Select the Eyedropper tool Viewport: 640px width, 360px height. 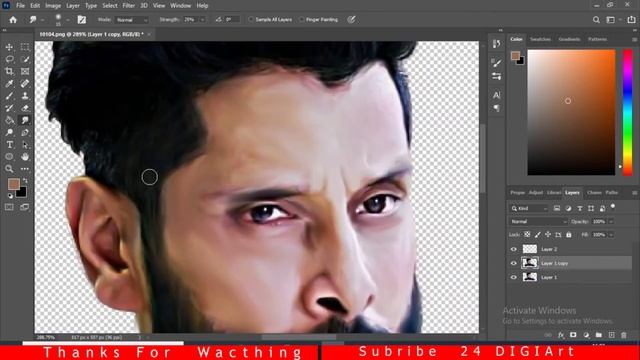tap(9, 84)
